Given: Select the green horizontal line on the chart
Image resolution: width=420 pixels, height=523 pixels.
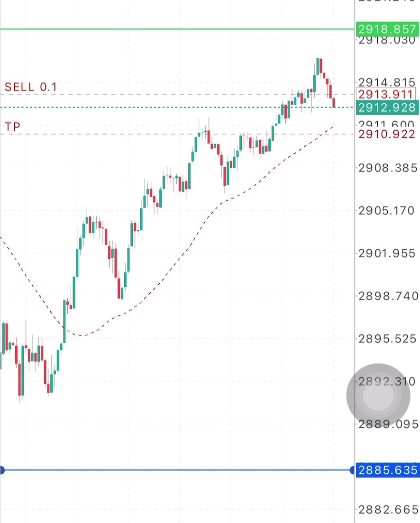Looking at the screenshot, I should click(175, 29).
